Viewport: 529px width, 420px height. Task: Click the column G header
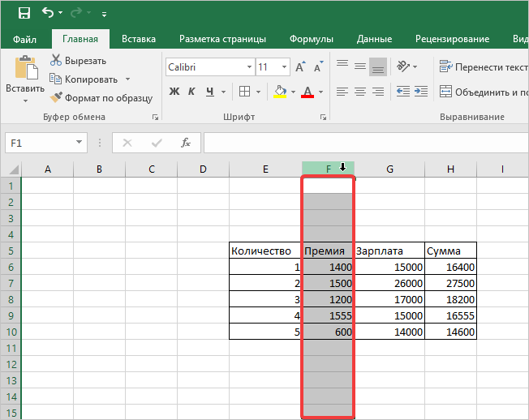click(x=389, y=169)
